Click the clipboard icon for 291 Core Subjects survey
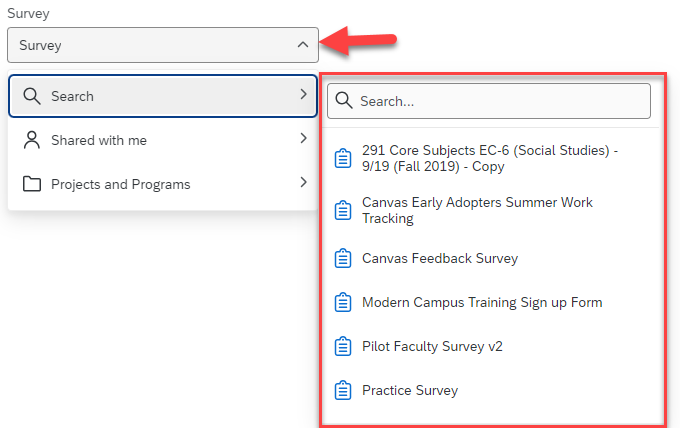The width and height of the screenshot is (680, 428). click(x=343, y=159)
